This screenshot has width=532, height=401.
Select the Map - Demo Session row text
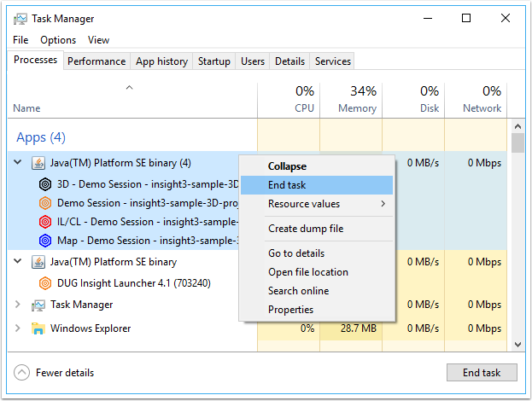(x=148, y=241)
